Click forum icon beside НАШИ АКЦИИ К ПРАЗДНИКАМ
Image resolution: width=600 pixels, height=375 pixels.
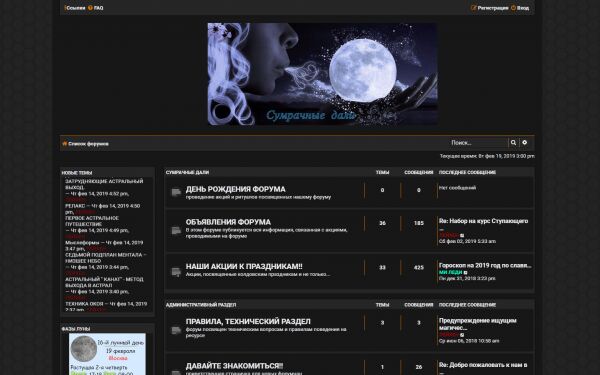[176, 272]
